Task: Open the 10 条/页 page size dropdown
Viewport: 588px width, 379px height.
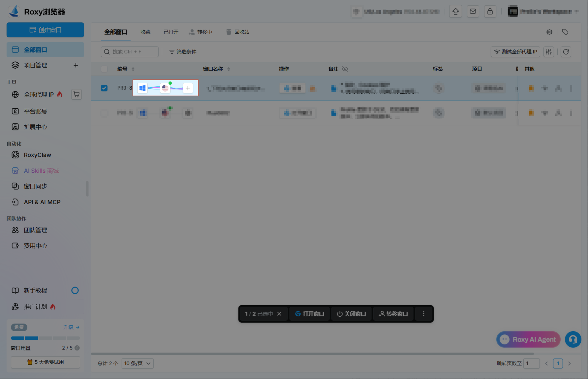Action: (138, 363)
